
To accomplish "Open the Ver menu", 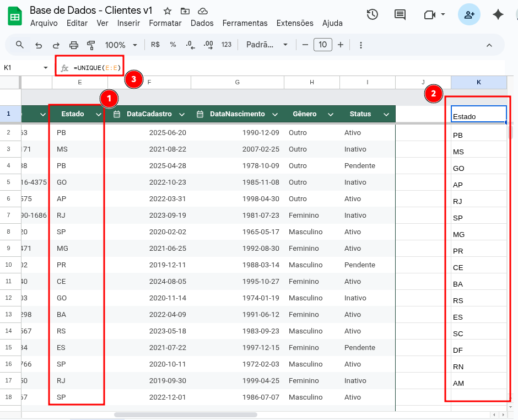I will (x=102, y=23).
